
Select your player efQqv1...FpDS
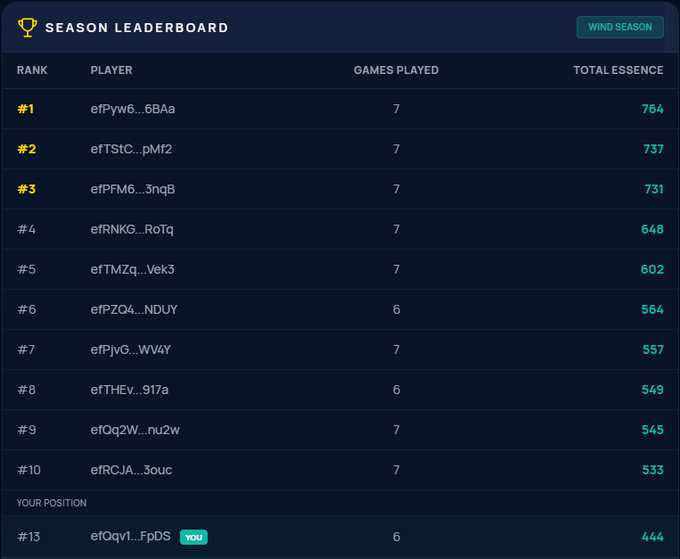click(131, 536)
